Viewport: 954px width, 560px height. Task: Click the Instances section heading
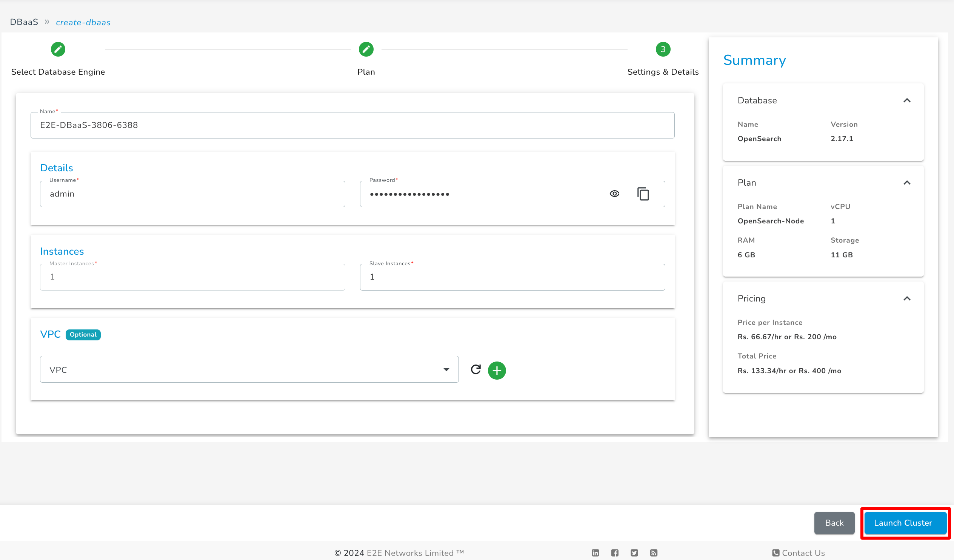tap(62, 251)
